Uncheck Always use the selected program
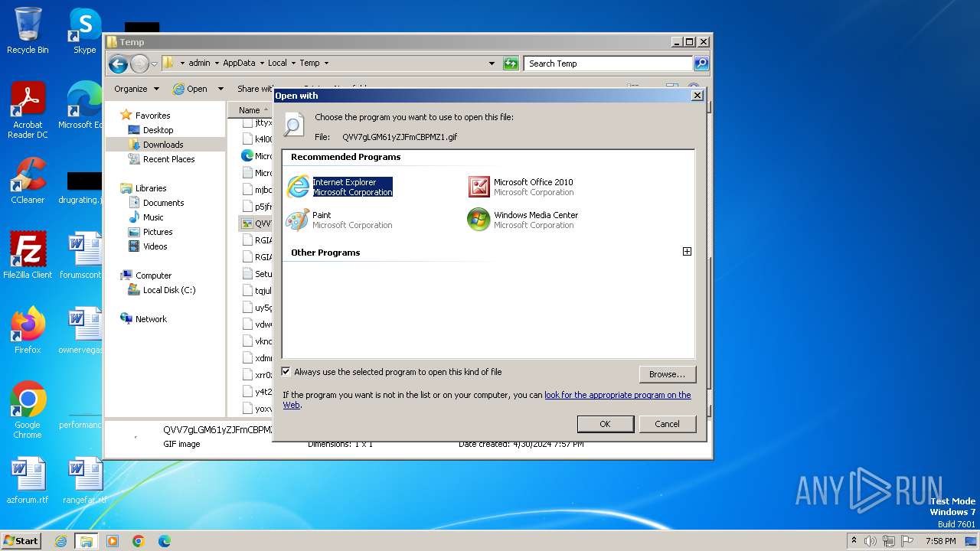This screenshot has width=980, height=551. pos(286,372)
